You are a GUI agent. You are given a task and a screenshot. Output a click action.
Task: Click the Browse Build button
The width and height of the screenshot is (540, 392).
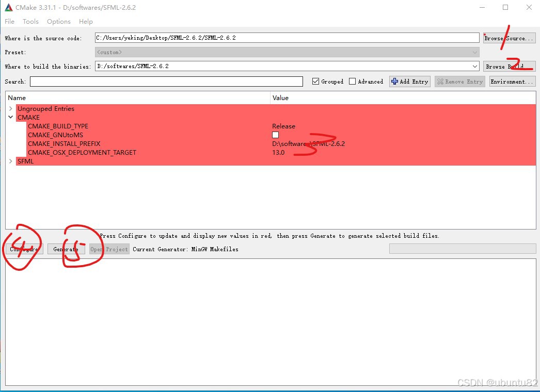click(510, 67)
